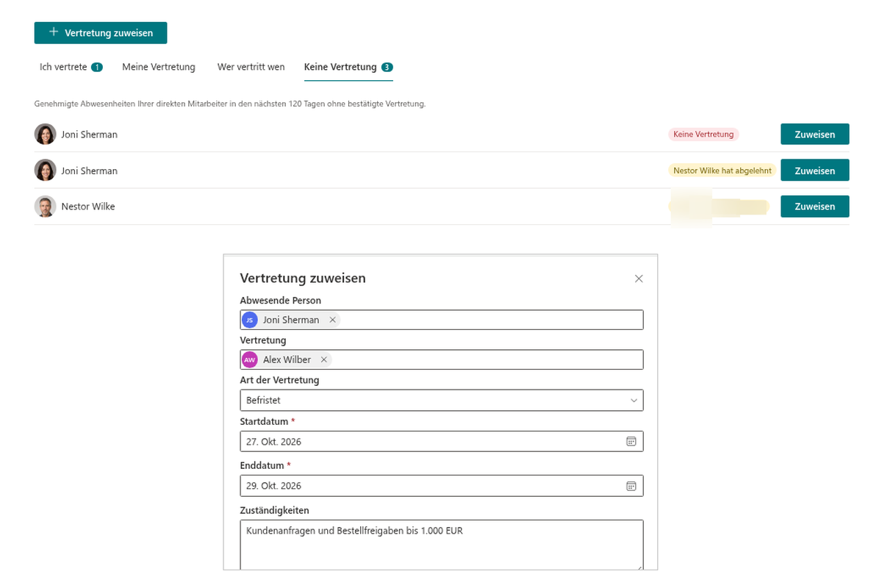The width and height of the screenshot is (882, 588).
Task: Click the Nestor Wilke hat abgelehnt badge
Action: pos(723,171)
